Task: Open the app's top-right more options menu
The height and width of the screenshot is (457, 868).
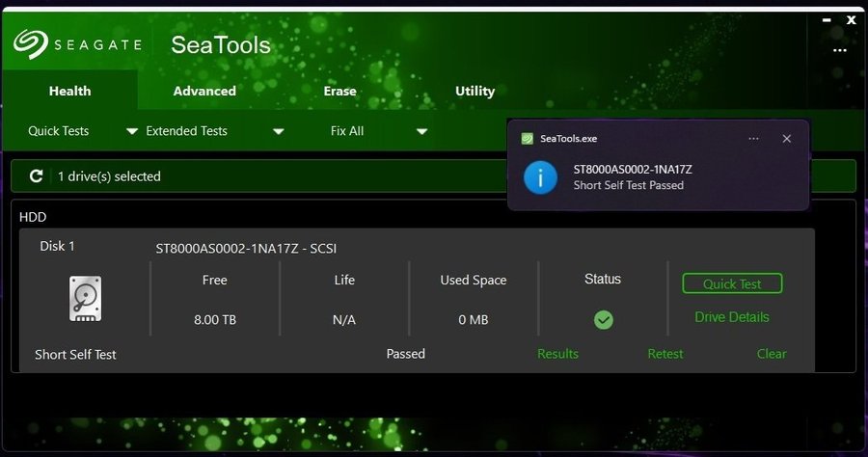Action: (839, 50)
